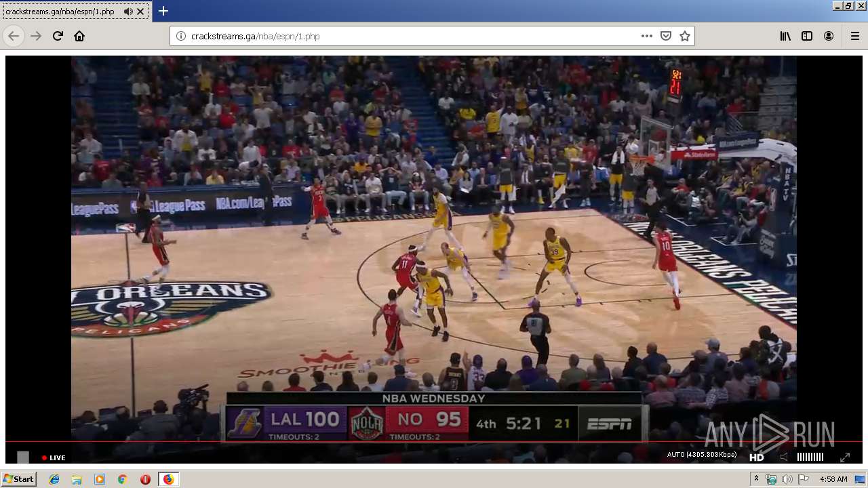
Task: Restore down the Firefox window
Action: 848,5
